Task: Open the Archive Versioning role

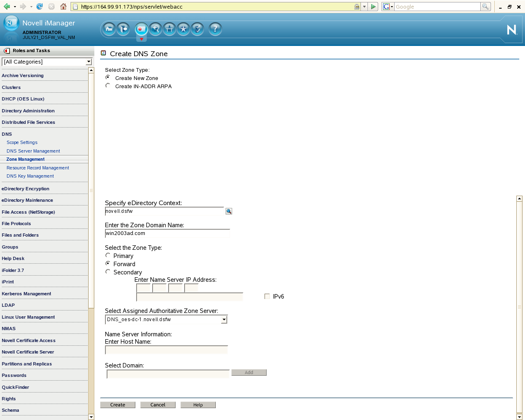Action: 23,75
